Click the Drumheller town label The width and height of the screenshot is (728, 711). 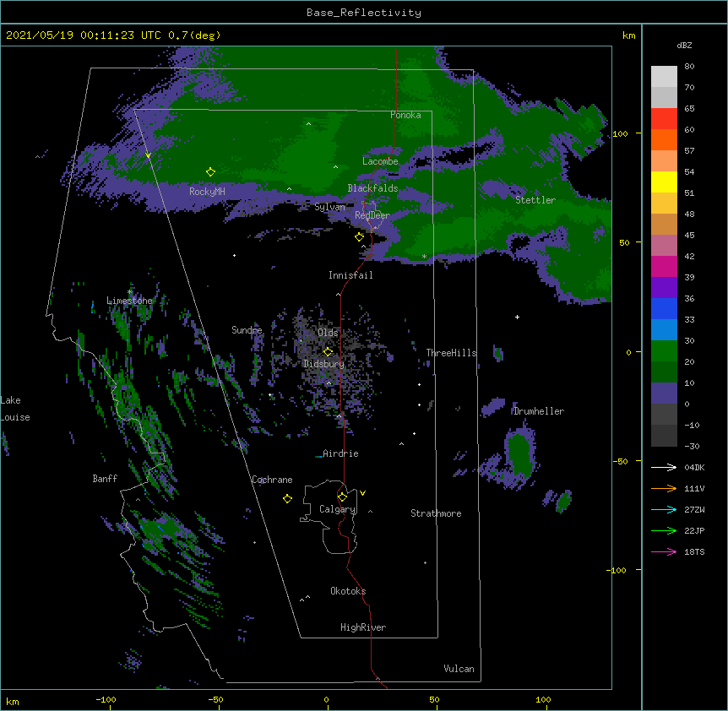539,411
